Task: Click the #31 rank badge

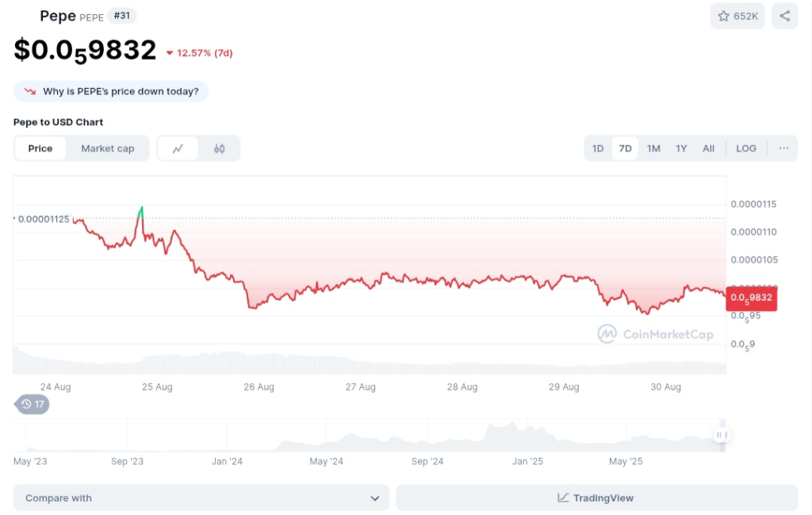Action: click(x=121, y=16)
